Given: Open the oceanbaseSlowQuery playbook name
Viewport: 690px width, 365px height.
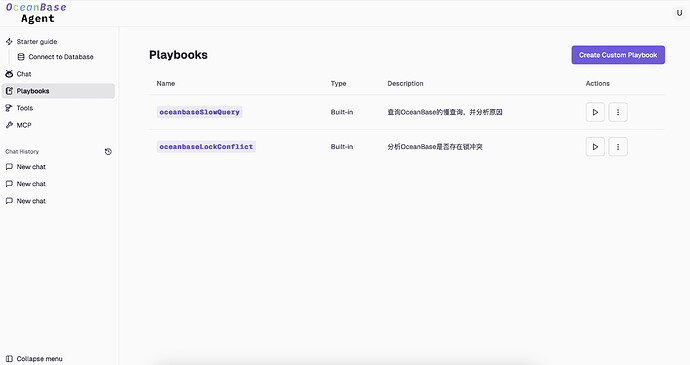Looking at the screenshot, I should point(199,112).
